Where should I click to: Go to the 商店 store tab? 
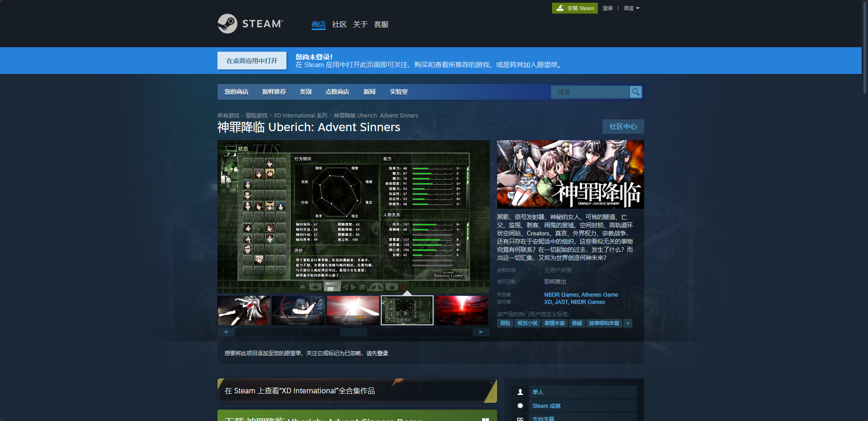pyautogui.click(x=319, y=24)
